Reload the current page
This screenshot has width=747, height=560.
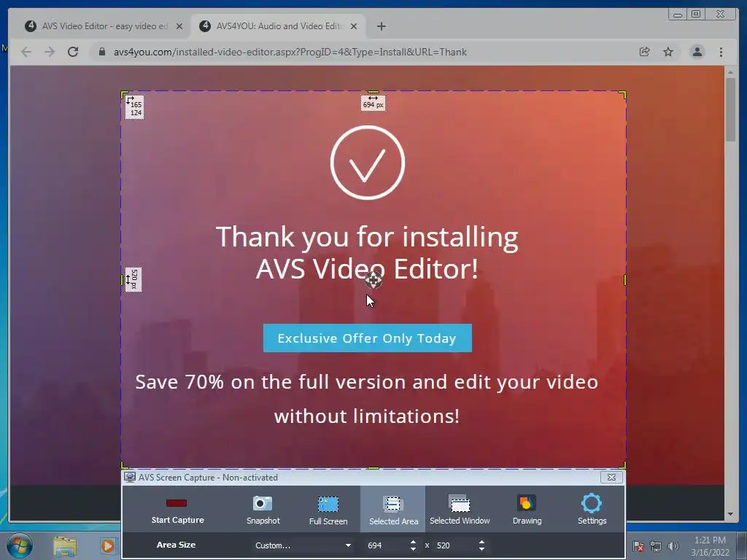[x=73, y=52]
